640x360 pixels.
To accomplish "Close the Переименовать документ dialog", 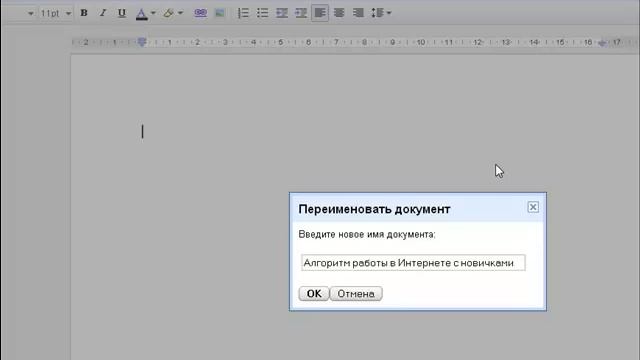I will click(533, 207).
